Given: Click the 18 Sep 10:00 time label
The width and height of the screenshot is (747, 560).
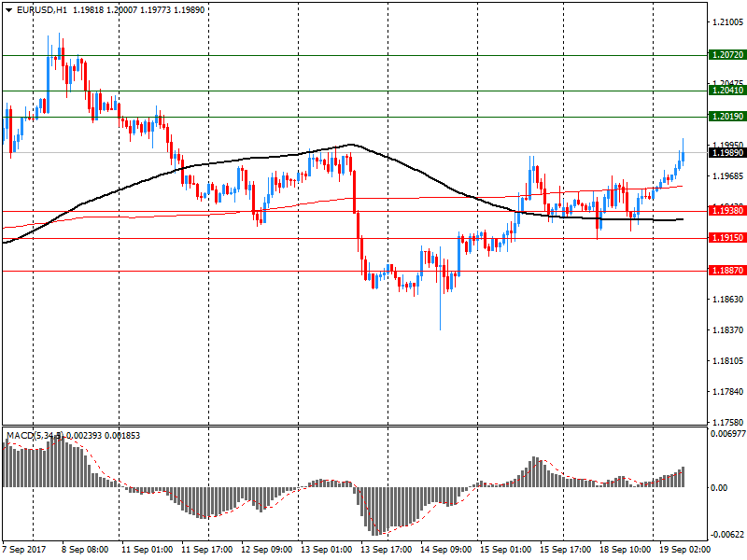Looking at the screenshot, I should pyautogui.click(x=625, y=550).
